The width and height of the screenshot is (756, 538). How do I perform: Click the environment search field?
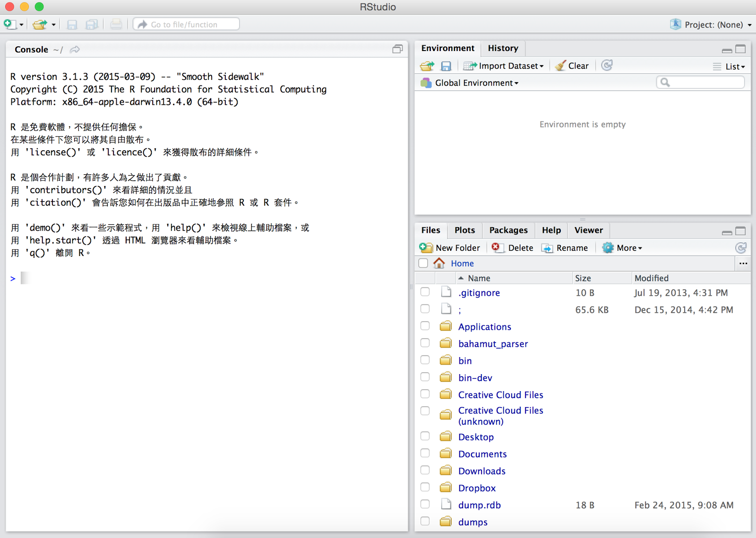(700, 83)
